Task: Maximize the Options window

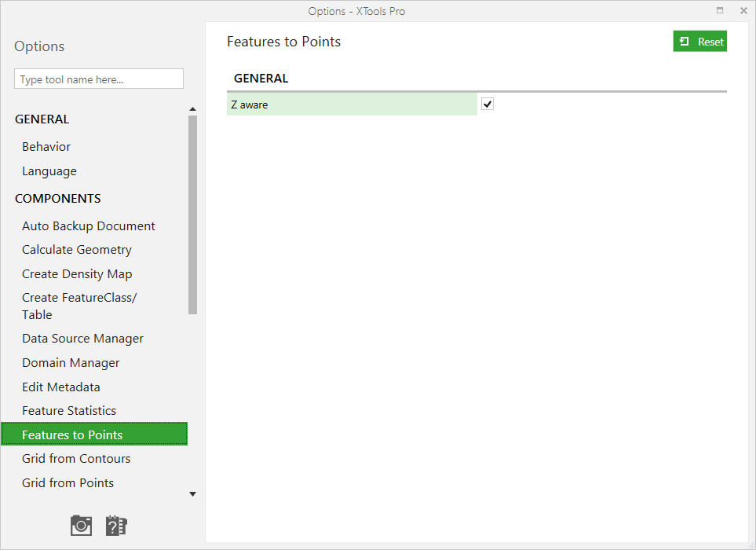Action: pyautogui.click(x=720, y=11)
